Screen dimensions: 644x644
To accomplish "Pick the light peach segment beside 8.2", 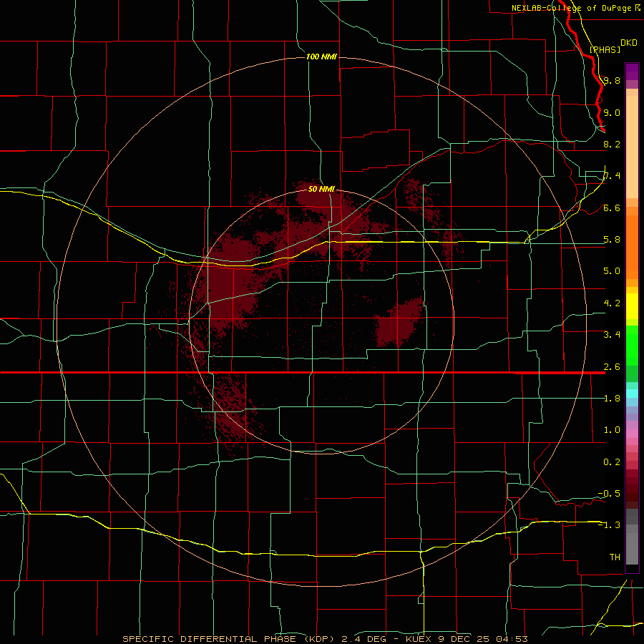I will pos(632,147).
